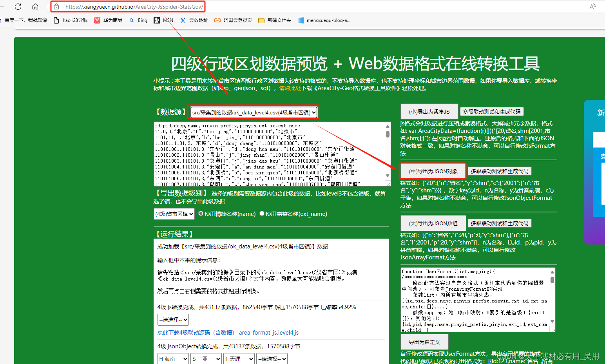The width and height of the screenshot is (605, 364).
Task: Click (中)导出为JSON对象 button
Action: [433, 171]
